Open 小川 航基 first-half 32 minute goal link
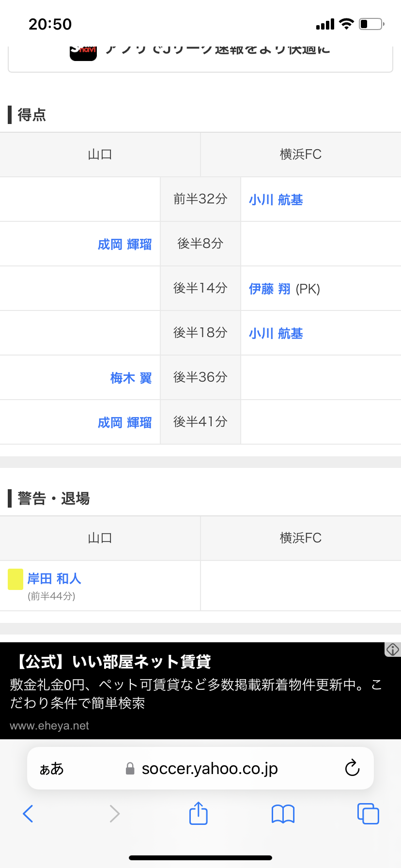The width and height of the screenshot is (401, 868). click(276, 200)
